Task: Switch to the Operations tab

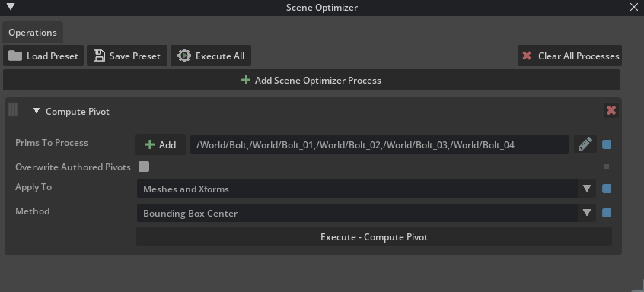Action: click(33, 33)
